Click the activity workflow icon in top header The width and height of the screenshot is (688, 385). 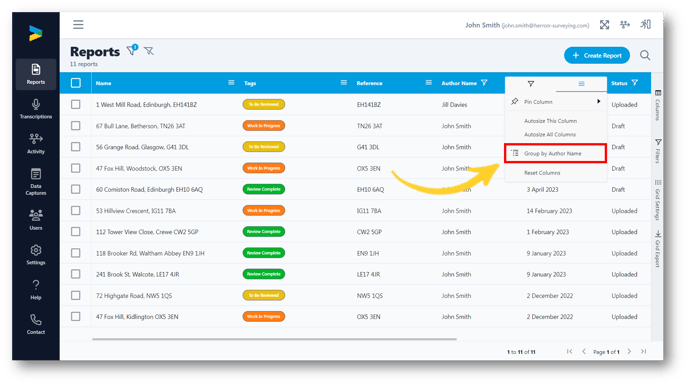625,25
